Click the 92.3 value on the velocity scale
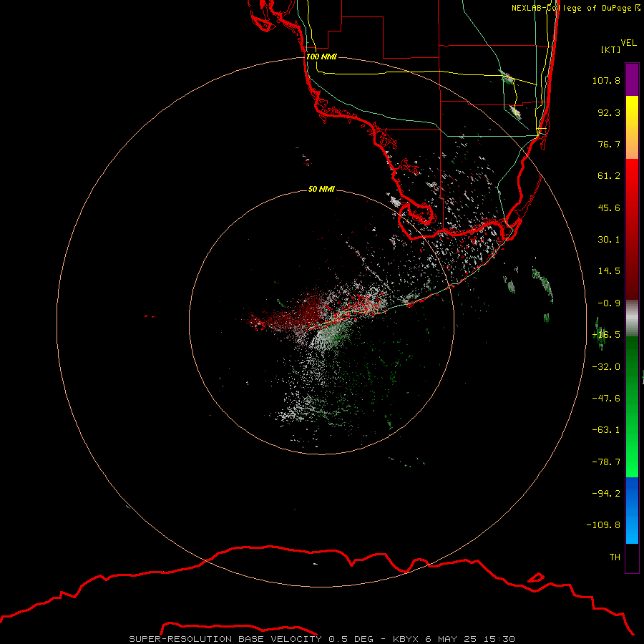 pos(609,112)
